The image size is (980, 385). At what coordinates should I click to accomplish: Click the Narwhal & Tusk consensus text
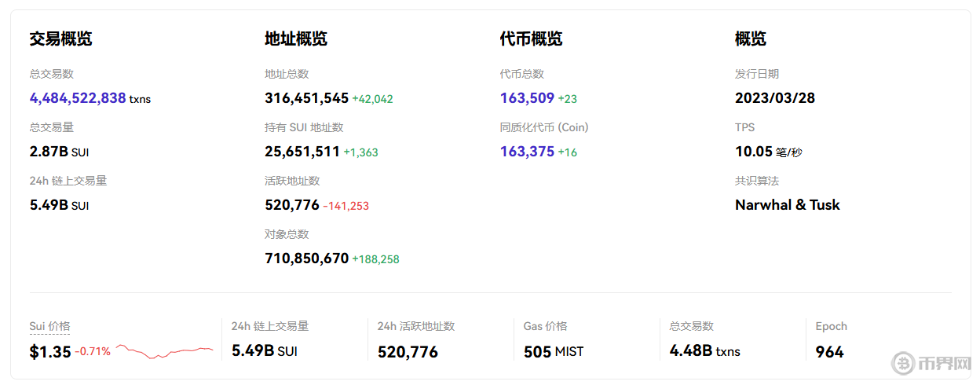coord(787,205)
